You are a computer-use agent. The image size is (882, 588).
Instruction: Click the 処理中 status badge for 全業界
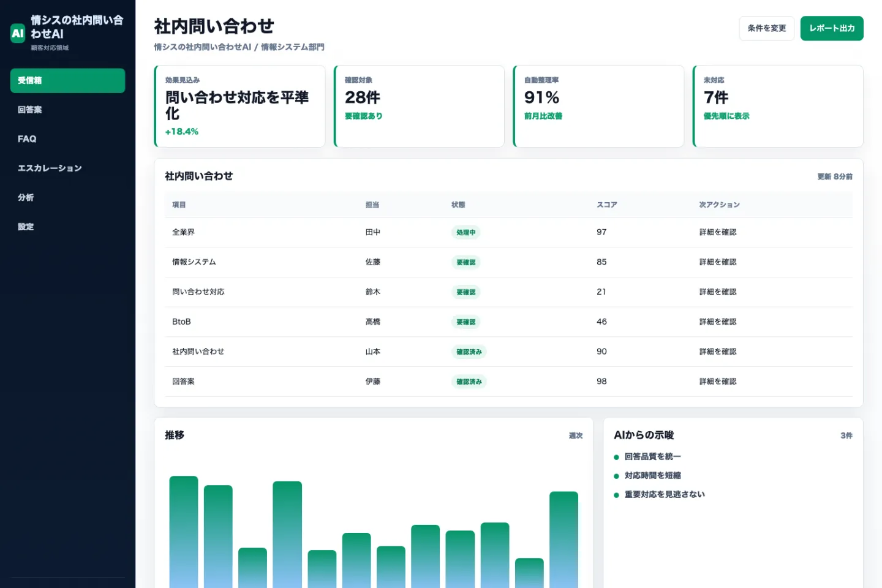coord(466,233)
